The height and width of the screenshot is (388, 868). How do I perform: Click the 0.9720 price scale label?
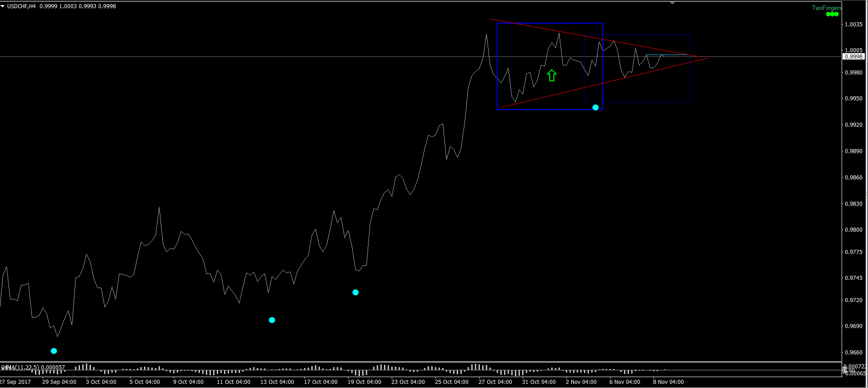(x=853, y=300)
